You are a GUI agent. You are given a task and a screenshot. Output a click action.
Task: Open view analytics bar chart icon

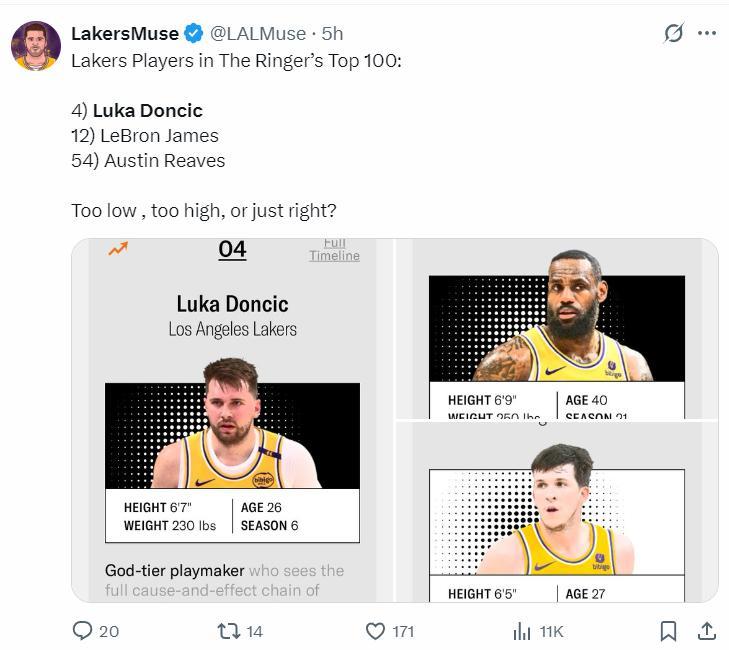pyautogui.click(x=522, y=631)
